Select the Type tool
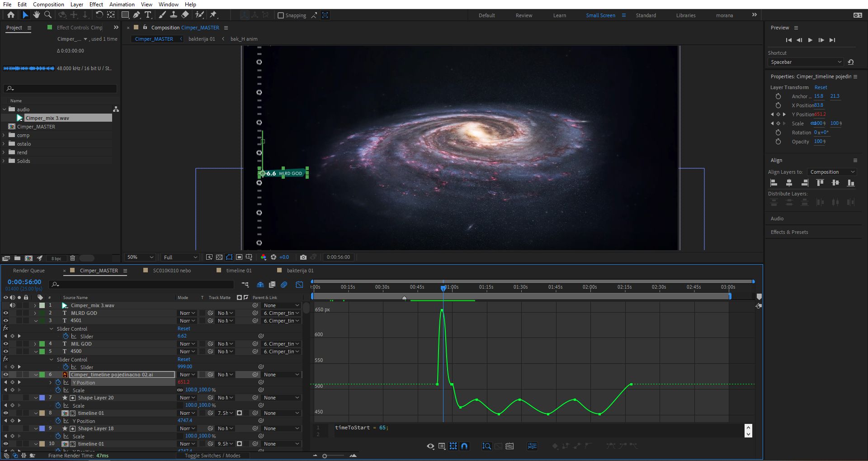868x461 pixels. 148,15
